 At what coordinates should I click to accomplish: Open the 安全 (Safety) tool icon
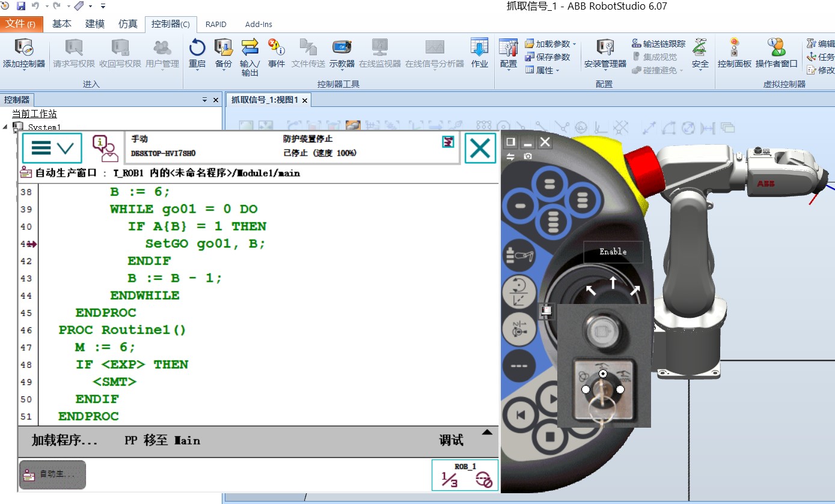700,47
